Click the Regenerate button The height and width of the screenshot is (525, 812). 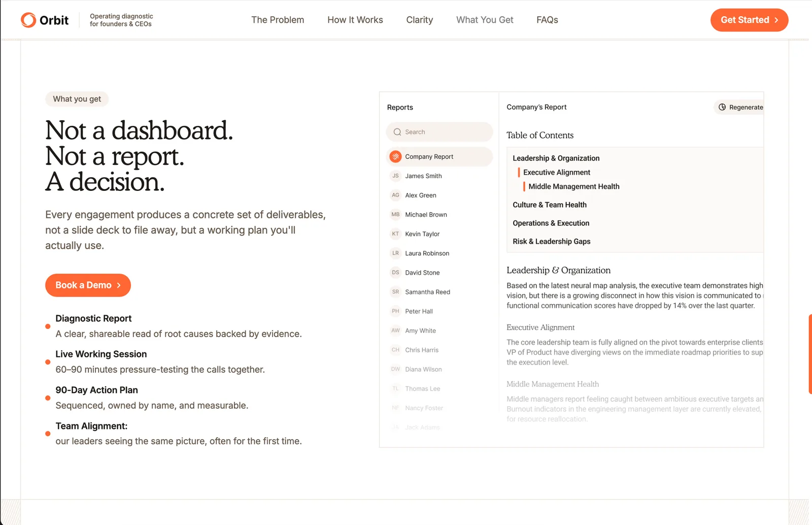tap(739, 107)
